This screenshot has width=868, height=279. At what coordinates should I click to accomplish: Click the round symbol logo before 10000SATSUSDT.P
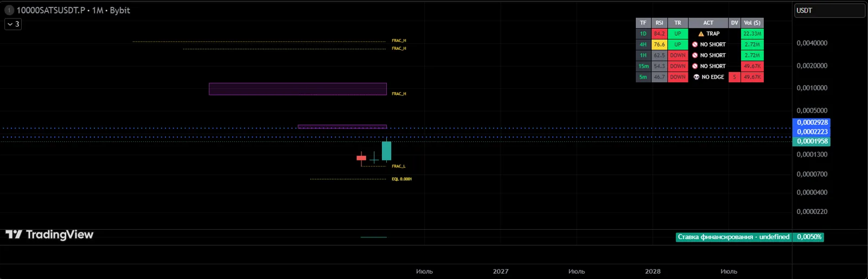(x=9, y=10)
